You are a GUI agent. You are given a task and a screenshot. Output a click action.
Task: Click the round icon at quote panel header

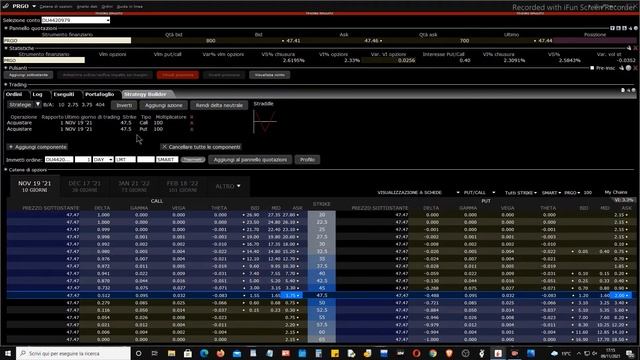click(636, 28)
